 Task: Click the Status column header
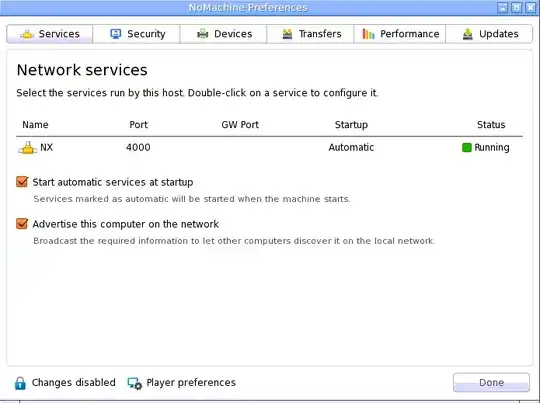(491, 125)
